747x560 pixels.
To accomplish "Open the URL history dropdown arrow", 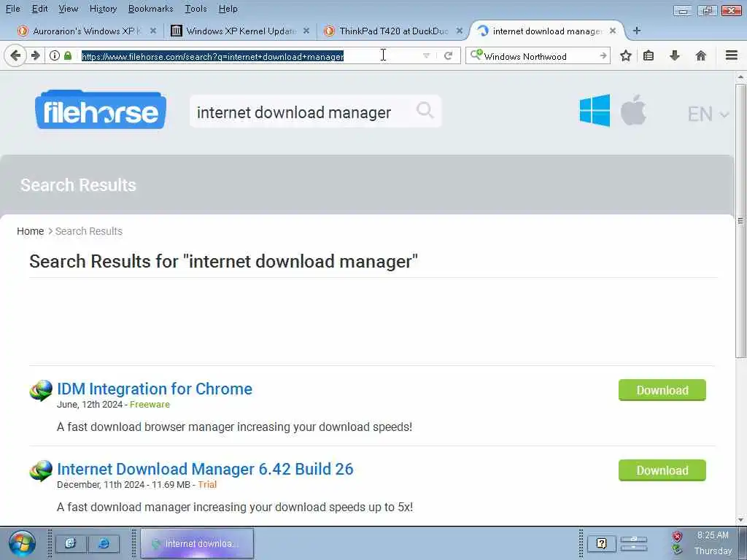I will (426, 55).
